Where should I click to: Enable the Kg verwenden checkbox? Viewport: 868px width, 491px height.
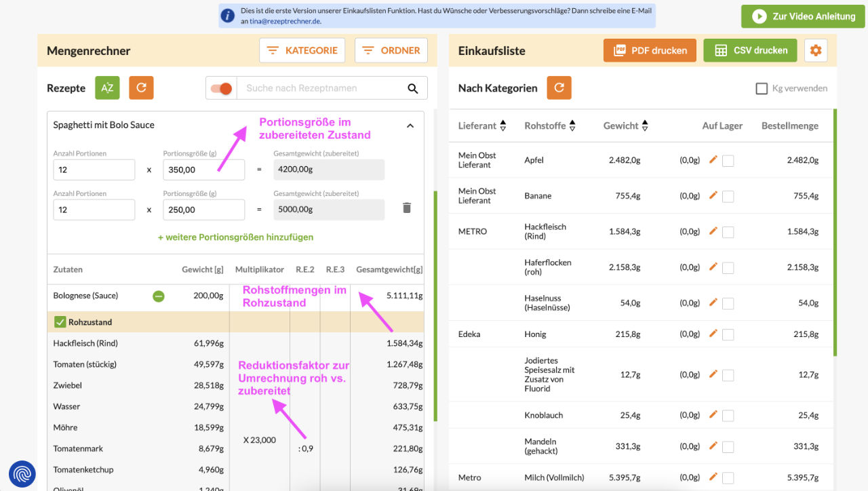coord(762,88)
